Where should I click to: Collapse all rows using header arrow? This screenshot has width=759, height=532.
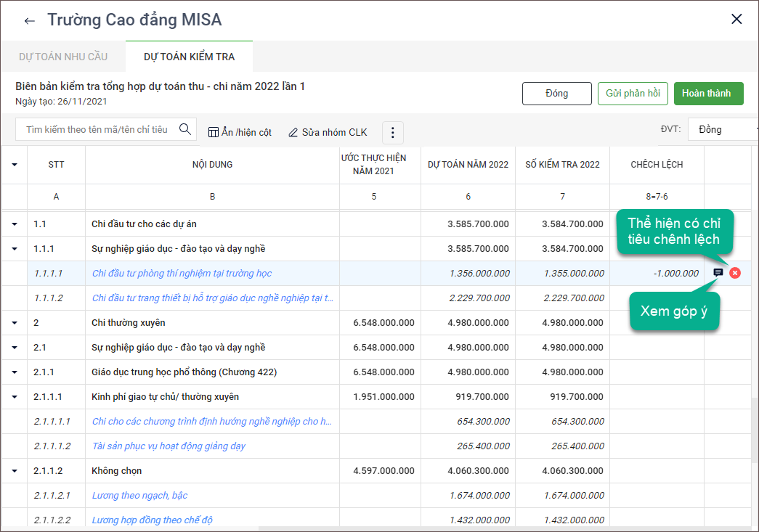point(15,165)
